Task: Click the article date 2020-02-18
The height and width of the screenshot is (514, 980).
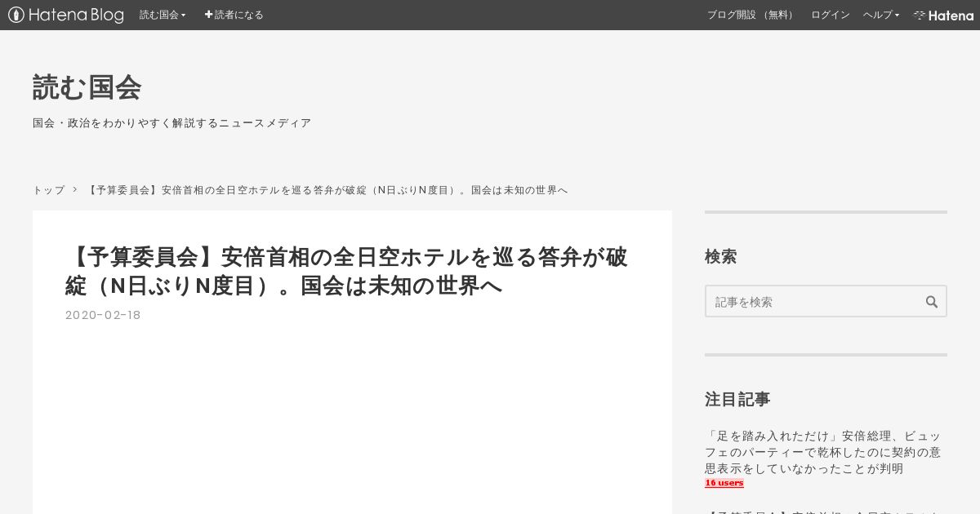Action: (103, 315)
